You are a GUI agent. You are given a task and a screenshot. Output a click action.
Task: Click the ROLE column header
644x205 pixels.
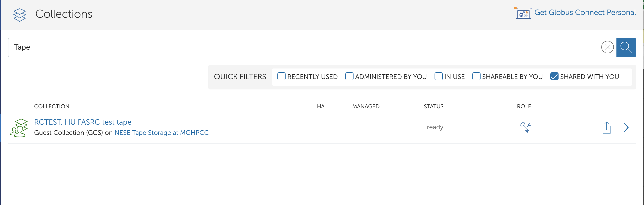(x=524, y=106)
